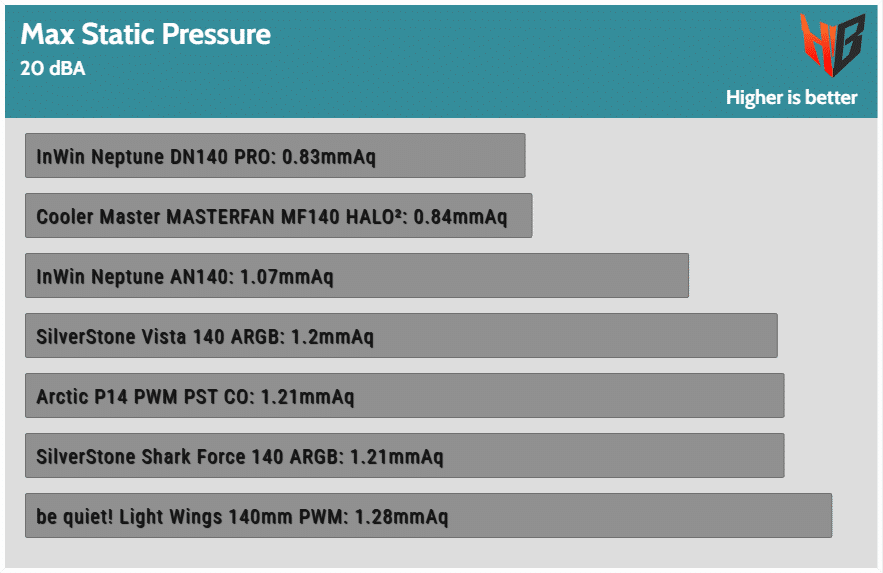Image resolution: width=883 pixels, height=573 pixels.
Task: Click the 0.83mmAq value text
Action: click(329, 157)
